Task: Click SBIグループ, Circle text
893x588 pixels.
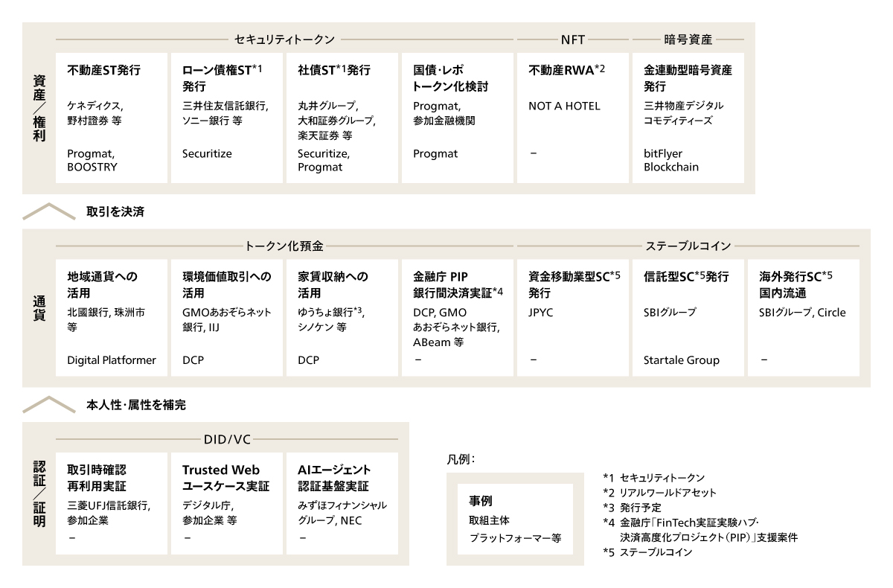Action: [x=802, y=313]
